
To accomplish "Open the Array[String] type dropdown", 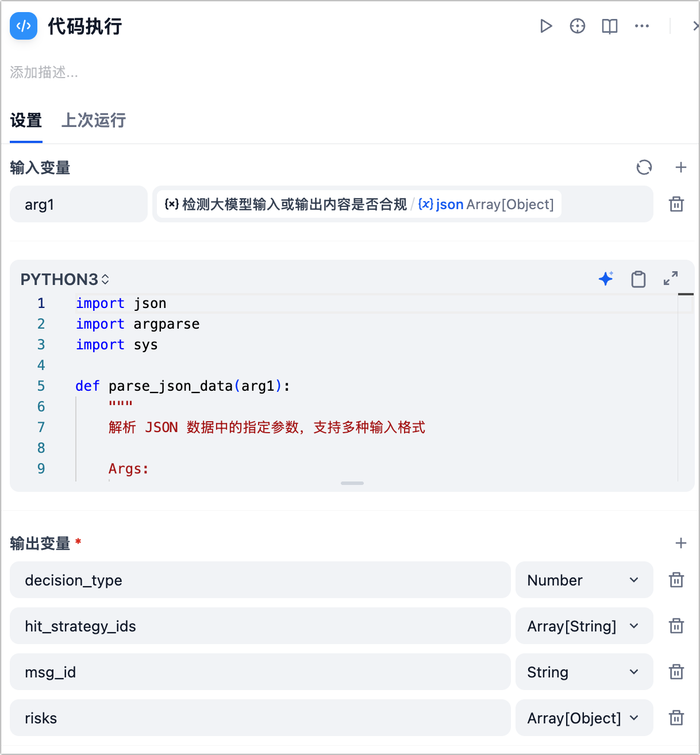I will click(x=584, y=626).
